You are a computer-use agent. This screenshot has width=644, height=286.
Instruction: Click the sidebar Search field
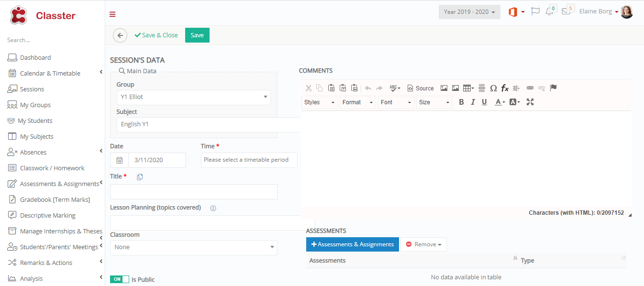click(x=53, y=40)
